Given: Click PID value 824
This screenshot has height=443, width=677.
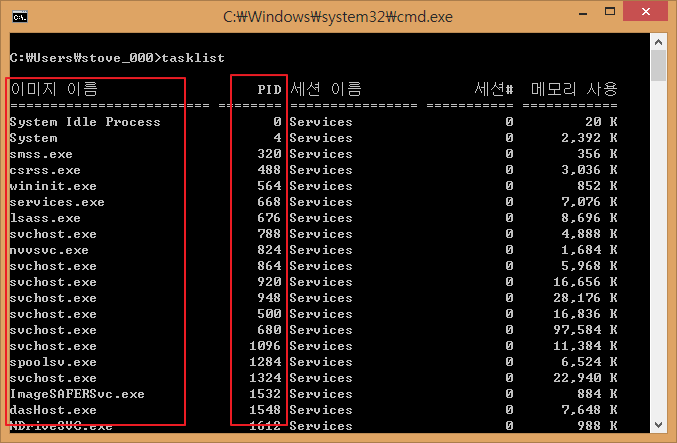Looking at the screenshot, I should pyautogui.click(x=269, y=250).
